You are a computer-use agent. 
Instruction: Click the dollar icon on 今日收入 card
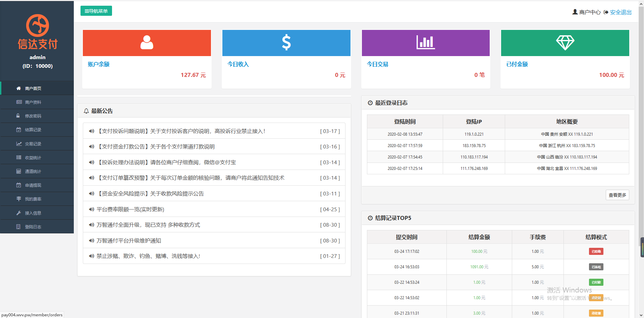[286, 42]
